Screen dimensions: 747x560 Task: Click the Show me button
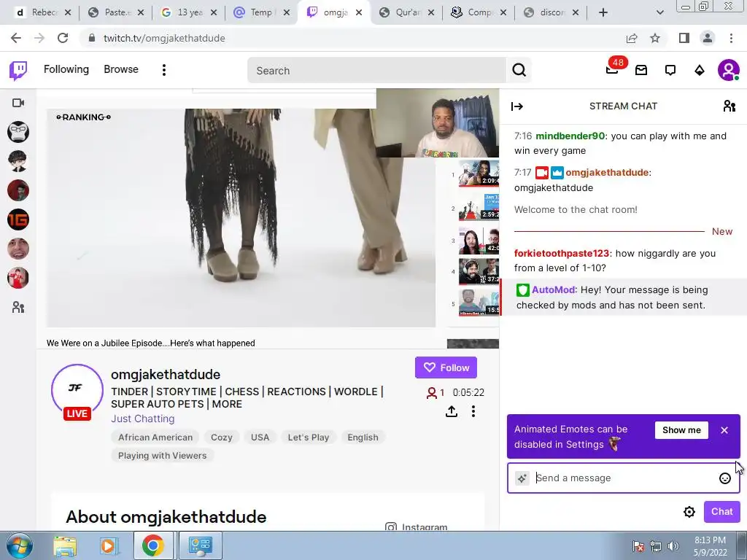point(681,430)
